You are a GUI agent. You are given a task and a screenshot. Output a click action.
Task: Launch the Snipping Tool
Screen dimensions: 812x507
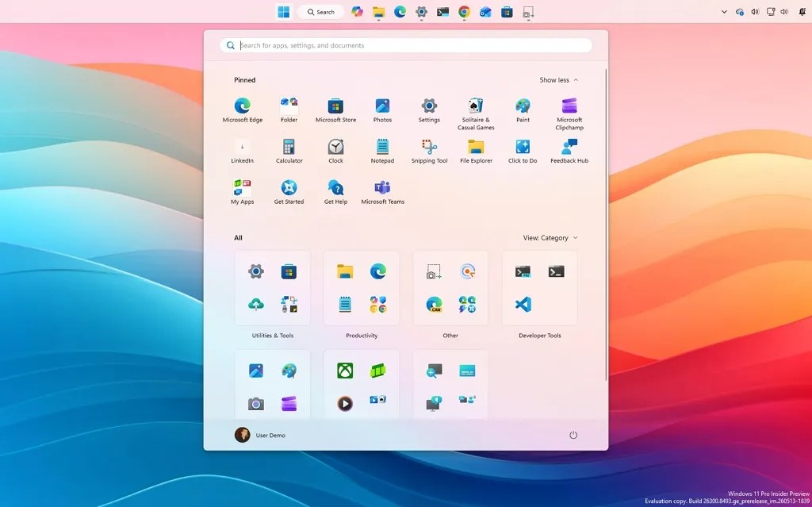[429, 152]
